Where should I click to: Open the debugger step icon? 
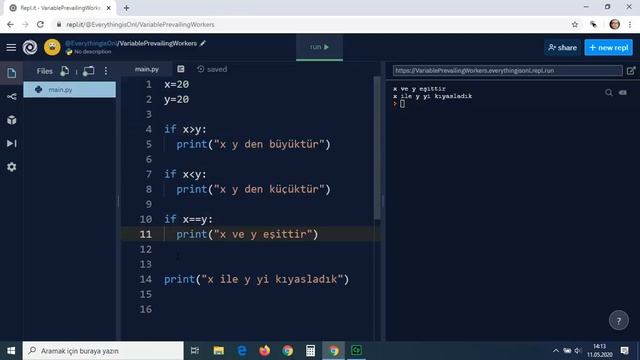coord(11,143)
